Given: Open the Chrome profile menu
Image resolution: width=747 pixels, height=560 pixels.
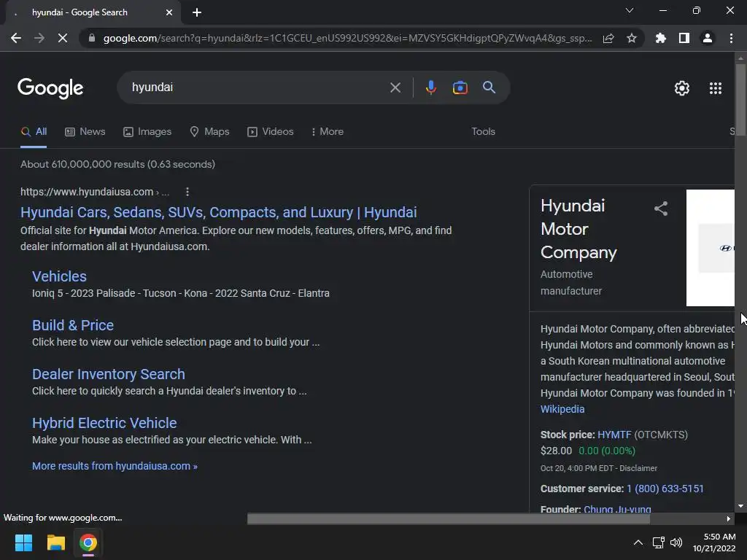Looking at the screenshot, I should click(x=708, y=38).
